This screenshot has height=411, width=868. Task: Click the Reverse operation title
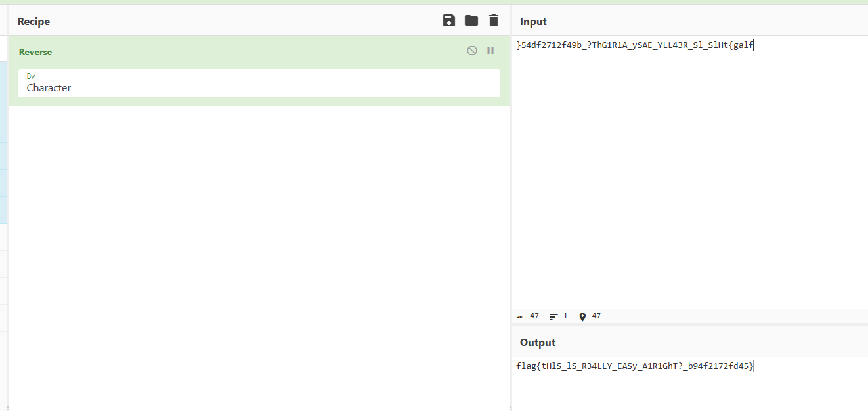coord(35,52)
